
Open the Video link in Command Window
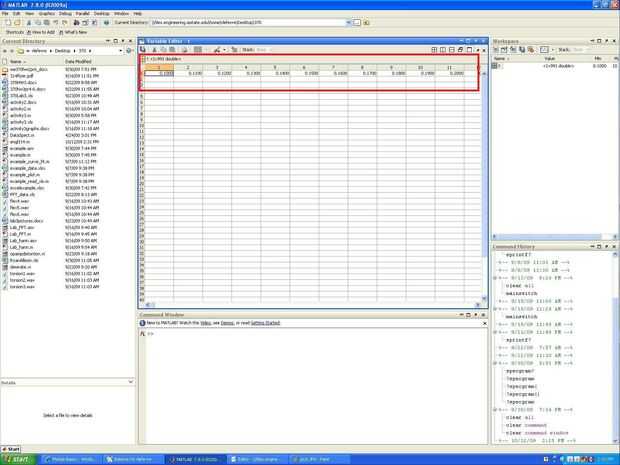click(x=206, y=323)
